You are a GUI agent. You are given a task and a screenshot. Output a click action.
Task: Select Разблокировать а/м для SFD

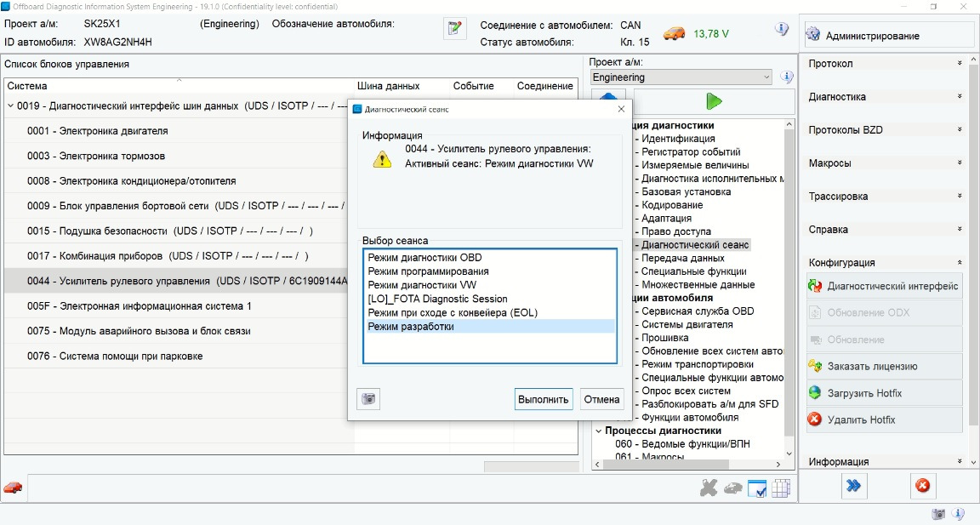[x=710, y=404]
